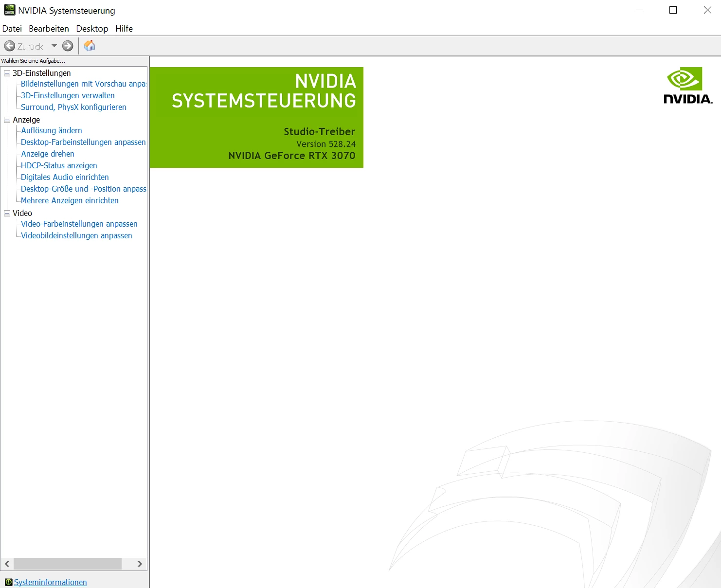Open Surround, PhysX konfigurieren
The height and width of the screenshot is (588, 721).
[73, 107]
